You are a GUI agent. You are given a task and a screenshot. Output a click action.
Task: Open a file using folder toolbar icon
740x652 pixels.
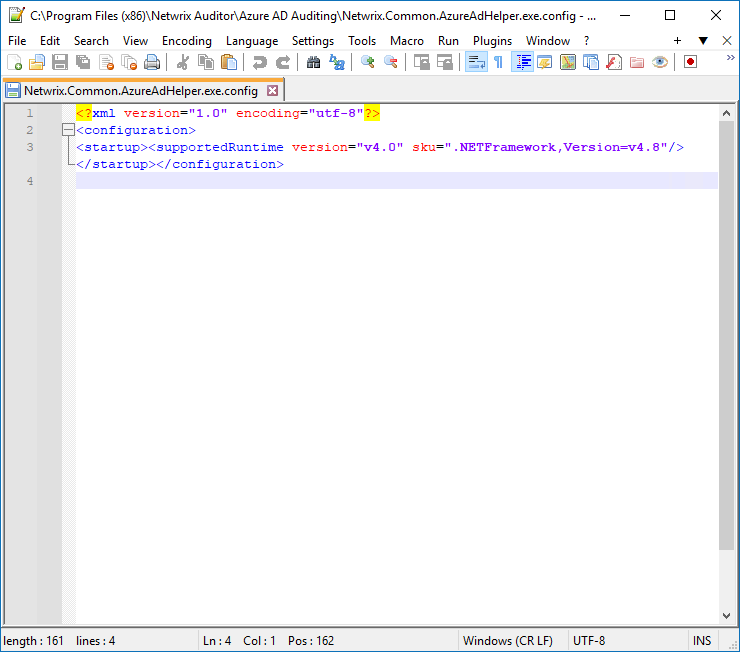pos(37,62)
